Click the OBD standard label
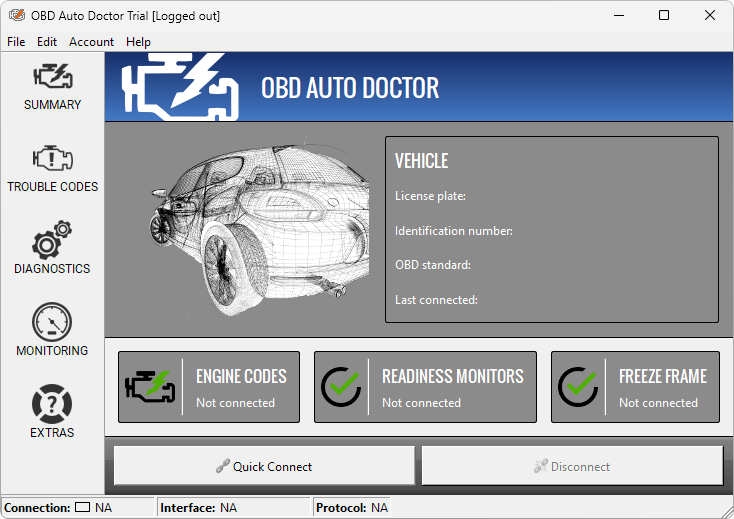 pos(433,265)
